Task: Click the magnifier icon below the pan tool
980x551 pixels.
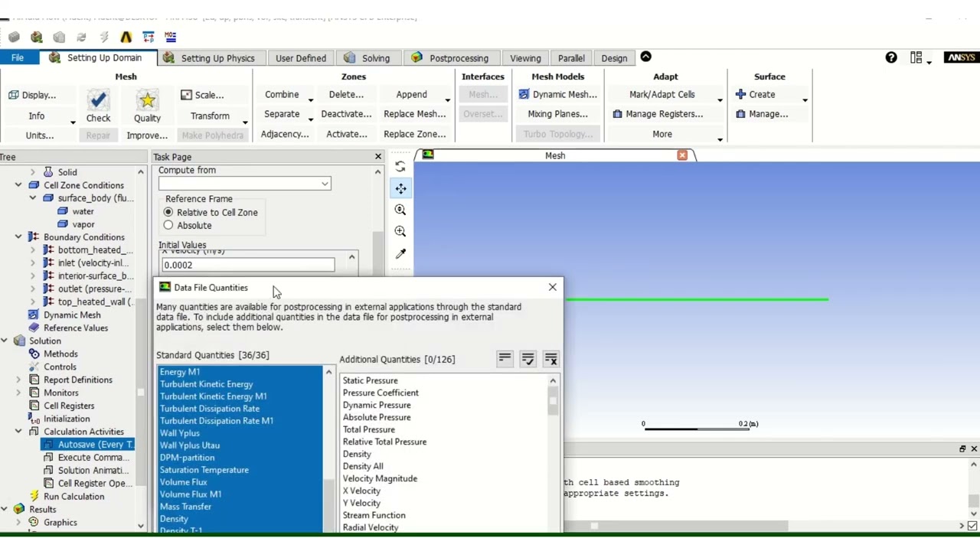Action: (400, 210)
